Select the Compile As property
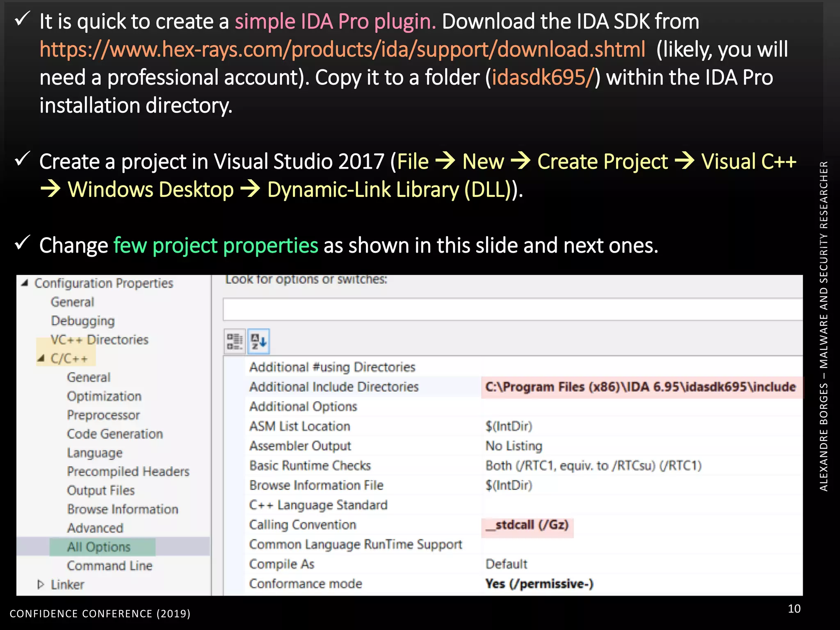Screen dimensions: 840x630 282,564
